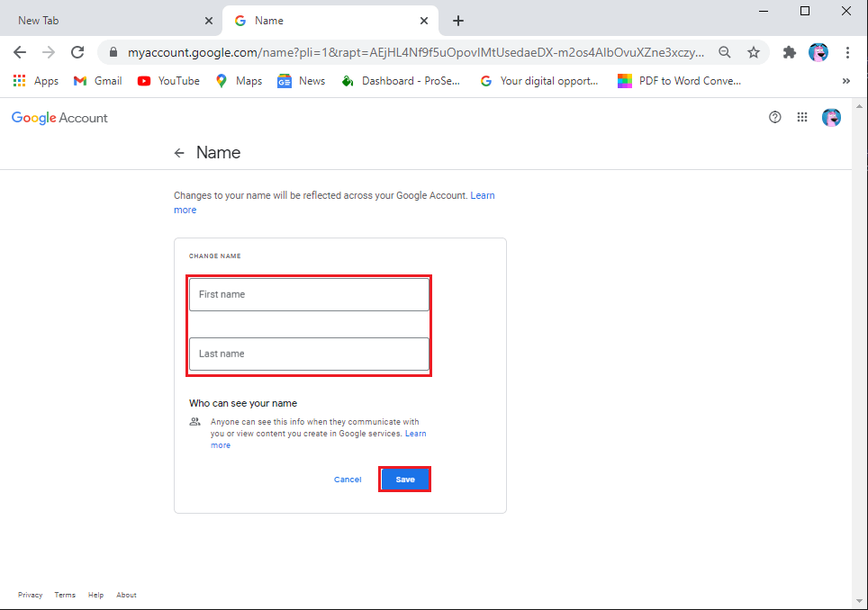Image resolution: width=868 pixels, height=610 pixels.
Task: Open the YouTube bookmark
Action: [169, 81]
